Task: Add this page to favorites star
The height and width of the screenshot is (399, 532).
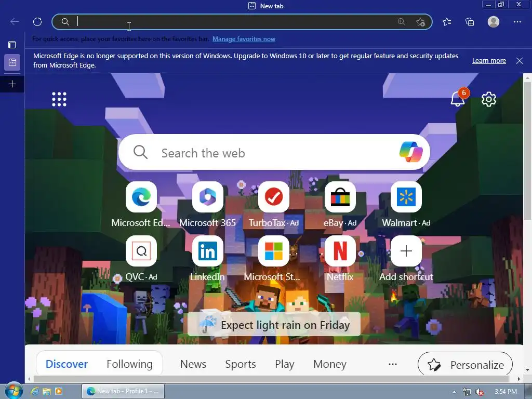Action: point(420,22)
